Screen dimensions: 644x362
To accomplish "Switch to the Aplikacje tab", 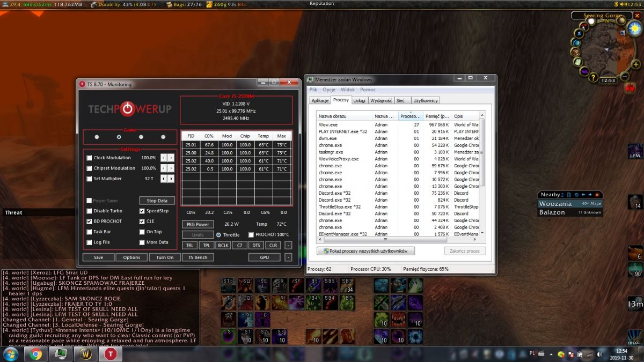I will pos(320,100).
